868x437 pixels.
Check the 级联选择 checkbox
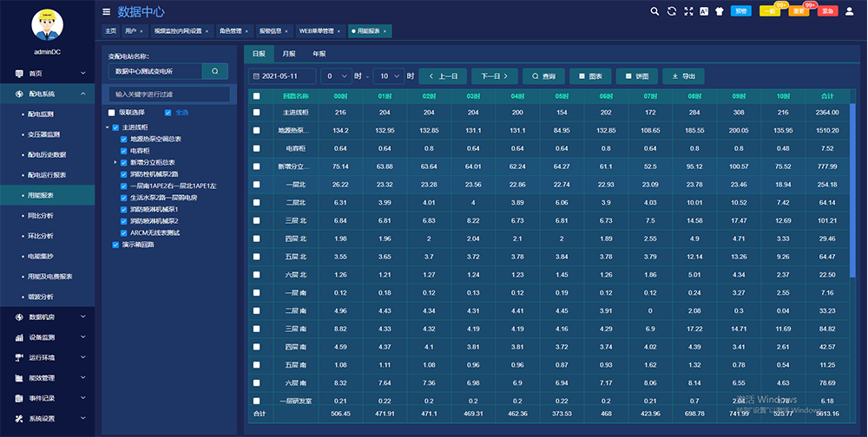[112, 113]
